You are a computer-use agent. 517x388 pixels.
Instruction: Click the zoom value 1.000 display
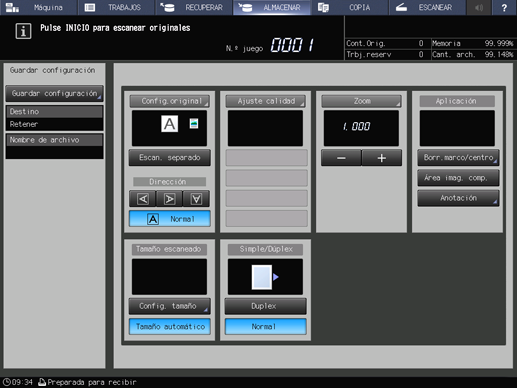coord(361,128)
